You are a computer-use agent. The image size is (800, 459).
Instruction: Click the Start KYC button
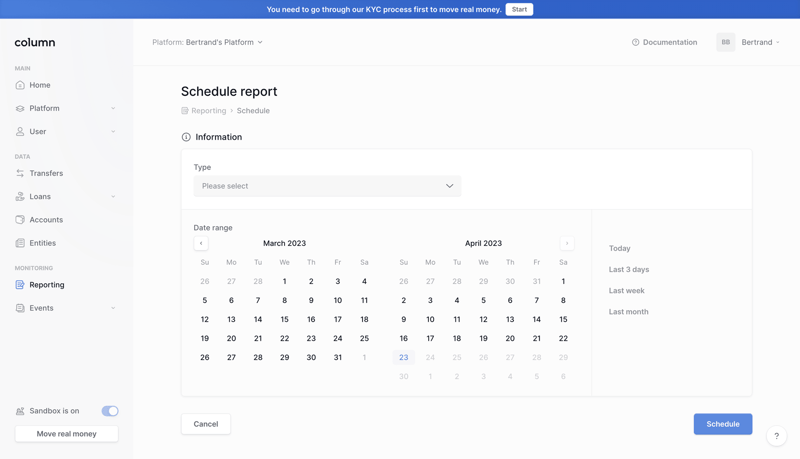519,9
